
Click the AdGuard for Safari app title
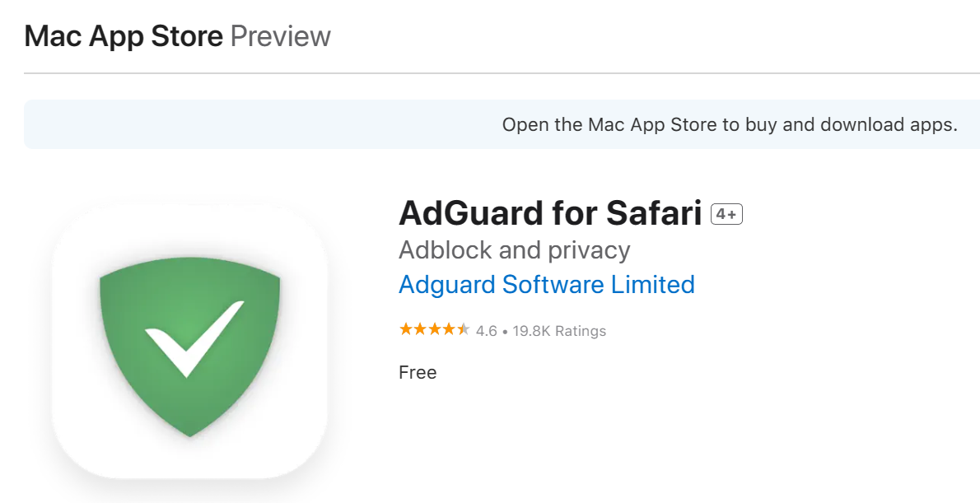(x=549, y=214)
